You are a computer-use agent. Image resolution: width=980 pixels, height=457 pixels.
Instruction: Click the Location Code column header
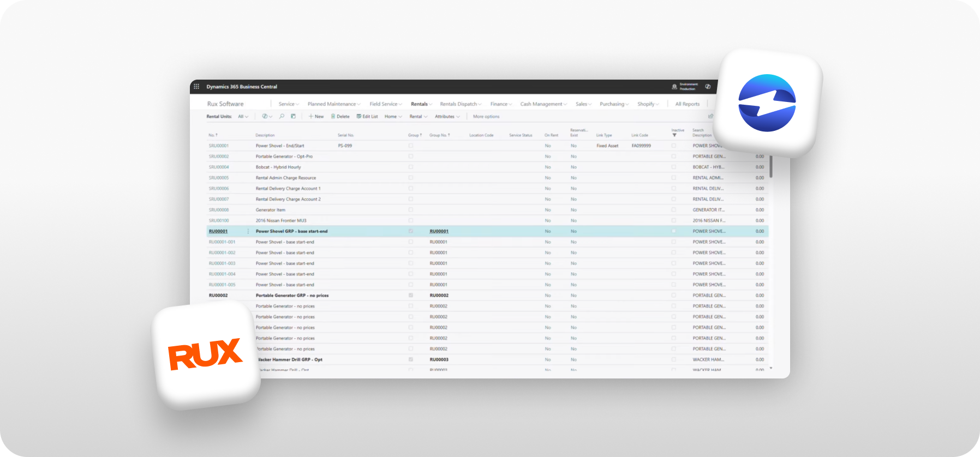click(481, 135)
